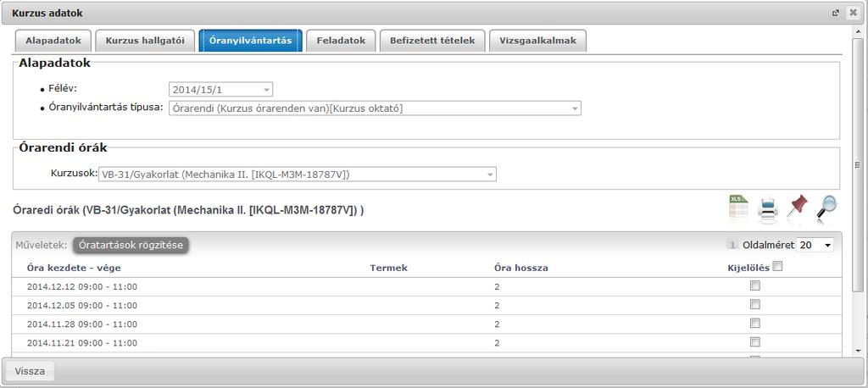Click the Vissza button
868x388 pixels.
(30, 371)
